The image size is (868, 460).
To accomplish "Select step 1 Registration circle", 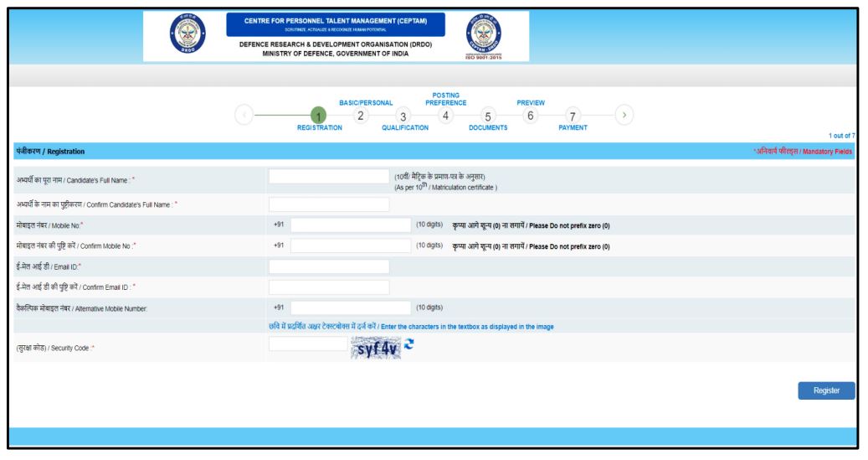I will pos(318,116).
